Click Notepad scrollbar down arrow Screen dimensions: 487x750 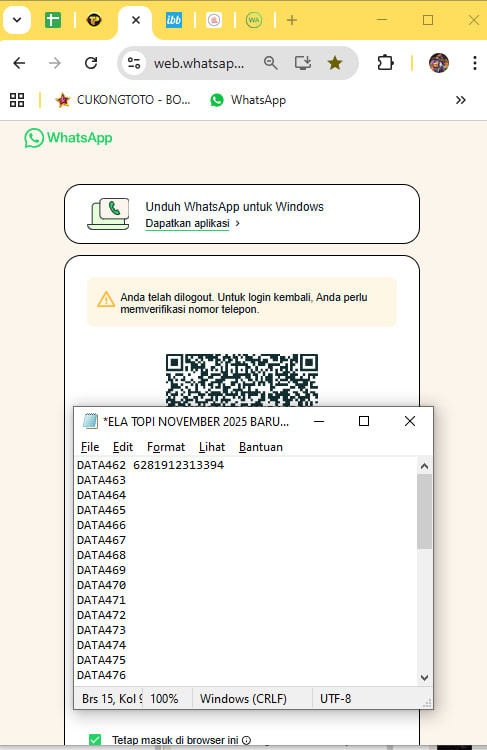(424, 677)
